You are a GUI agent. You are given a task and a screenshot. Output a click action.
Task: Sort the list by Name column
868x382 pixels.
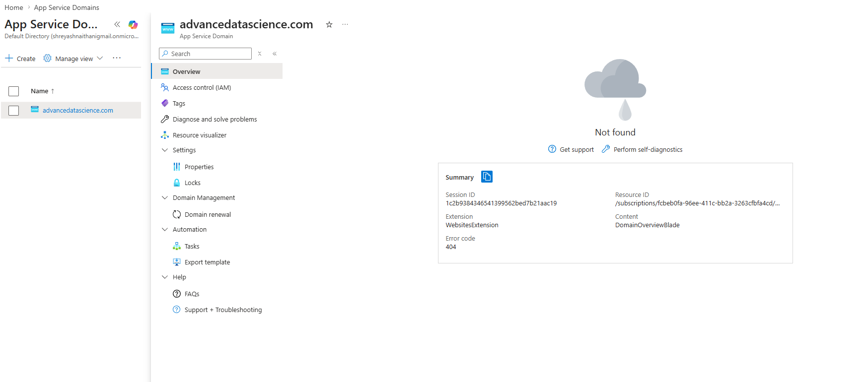coord(42,91)
